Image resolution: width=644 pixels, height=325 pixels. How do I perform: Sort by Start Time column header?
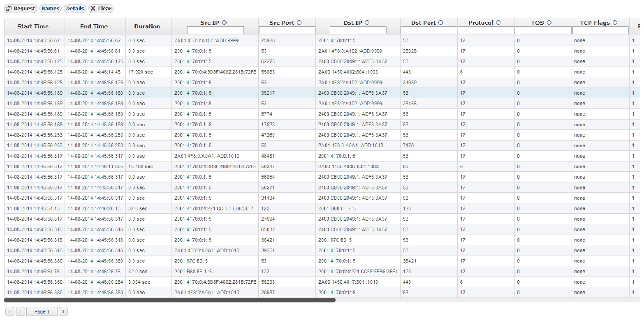click(33, 26)
